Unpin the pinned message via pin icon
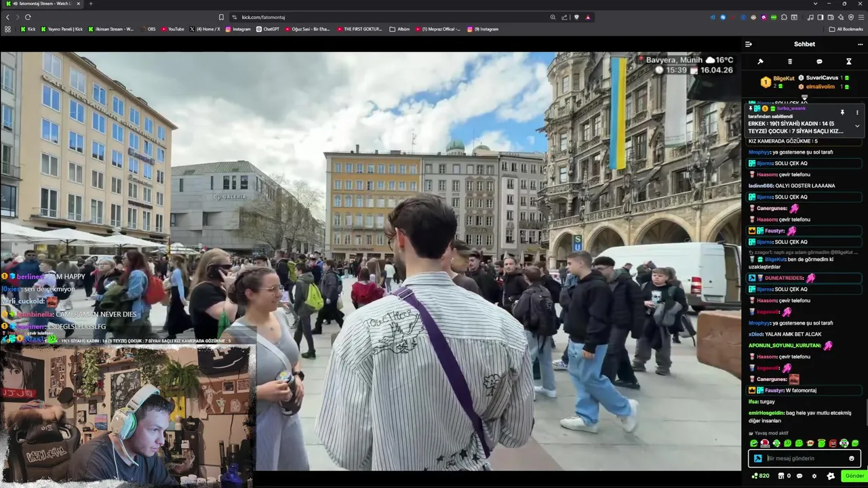868x488 pixels. 842,113
